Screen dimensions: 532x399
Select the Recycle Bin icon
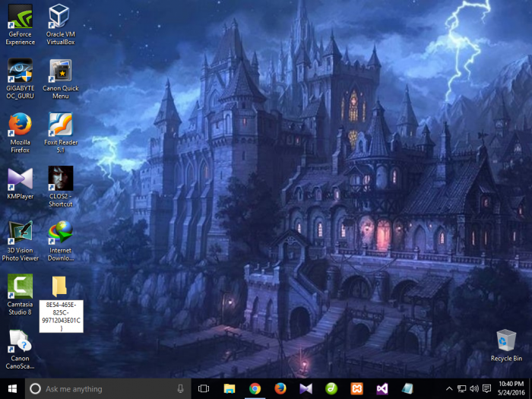[x=506, y=345]
